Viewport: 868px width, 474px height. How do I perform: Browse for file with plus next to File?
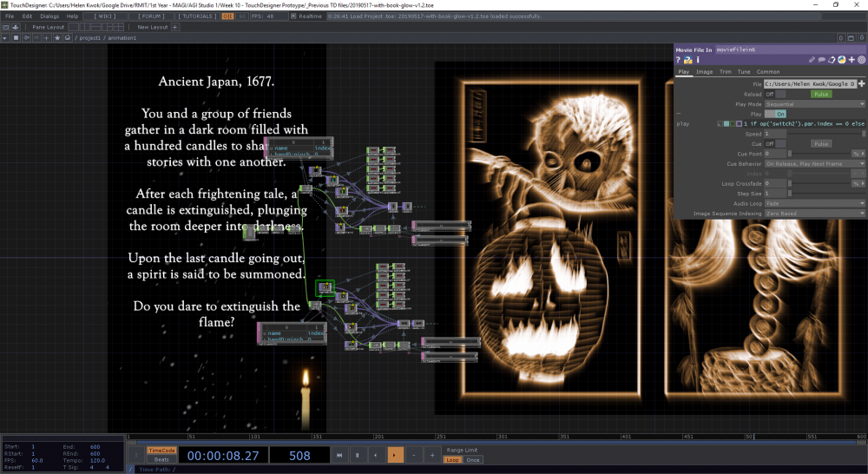[x=861, y=83]
